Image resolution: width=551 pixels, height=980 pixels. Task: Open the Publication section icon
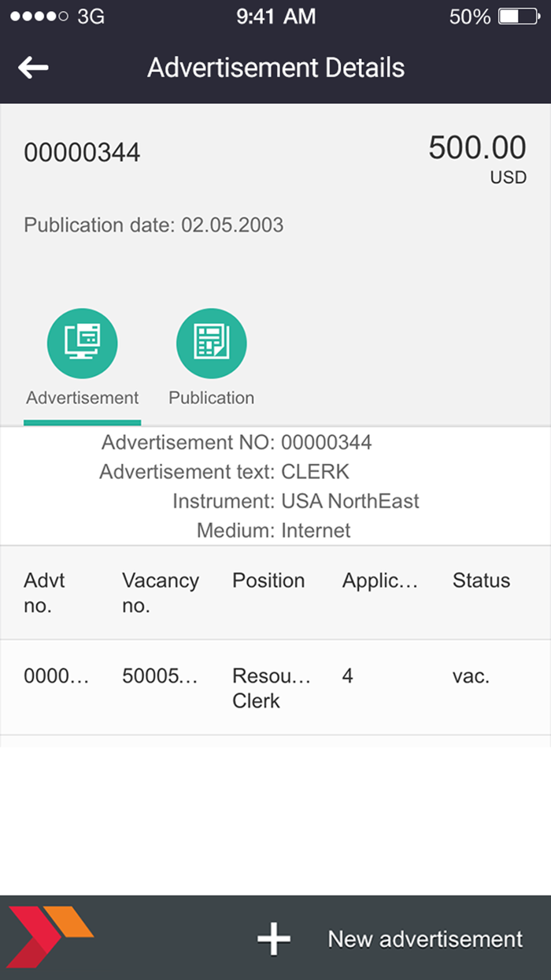pyautogui.click(x=211, y=342)
